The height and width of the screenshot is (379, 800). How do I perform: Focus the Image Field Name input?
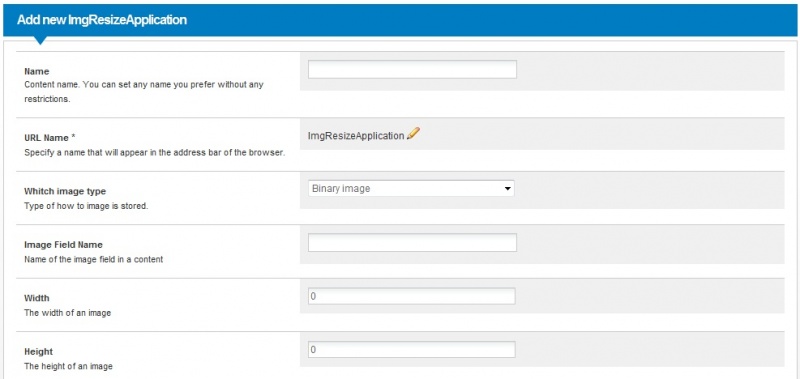pos(412,242)
